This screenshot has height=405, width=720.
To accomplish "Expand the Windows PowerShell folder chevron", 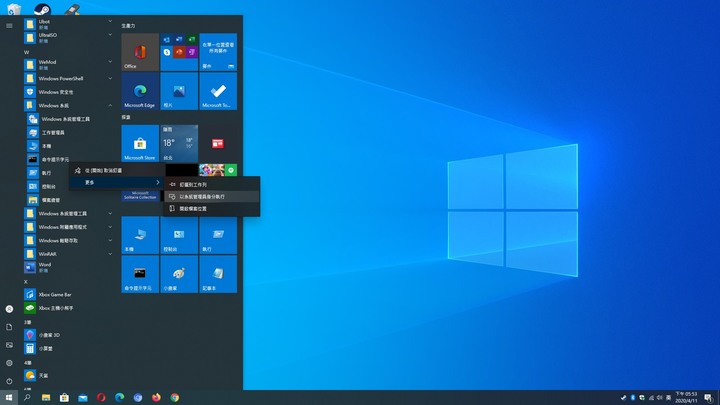I will click(x=110, y=79).
